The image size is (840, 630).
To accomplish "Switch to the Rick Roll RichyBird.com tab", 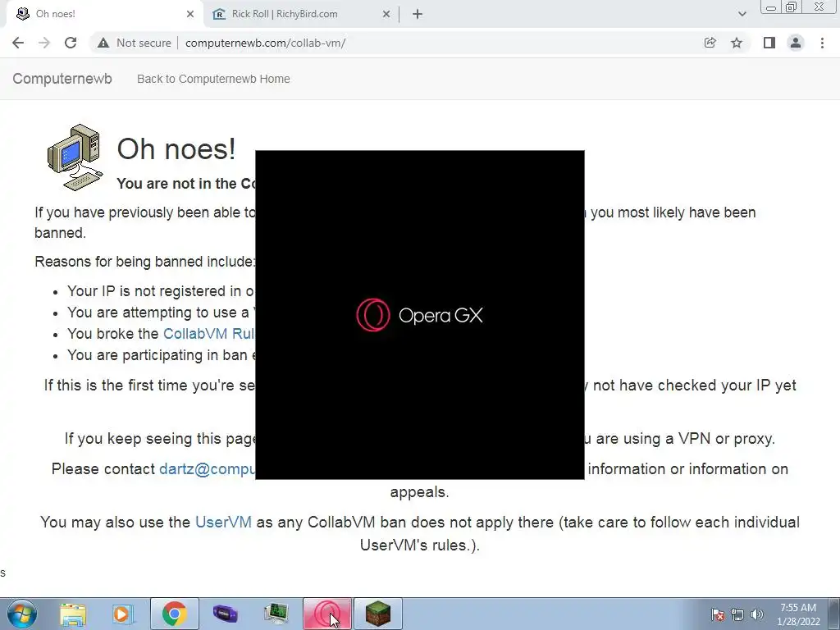I will 302,14.
